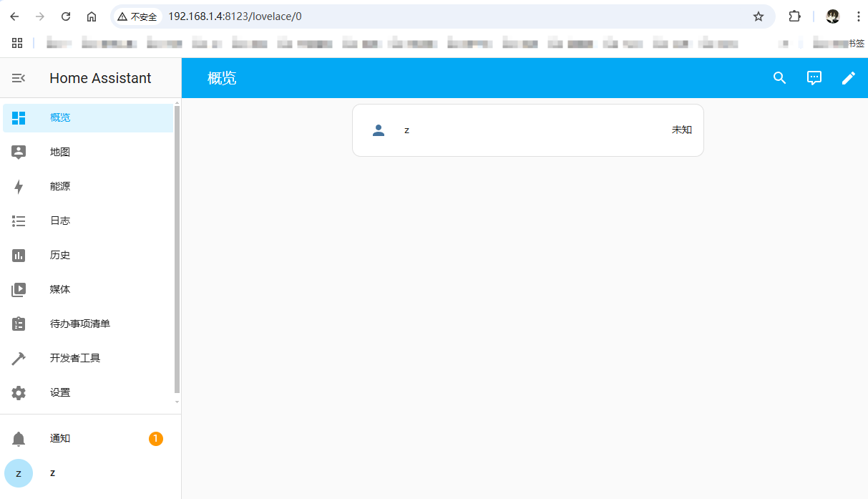The width and height of the screenshot is (868, 499).
Task: Click the 通知 bell icon
Action: click(x=19, y=438)
